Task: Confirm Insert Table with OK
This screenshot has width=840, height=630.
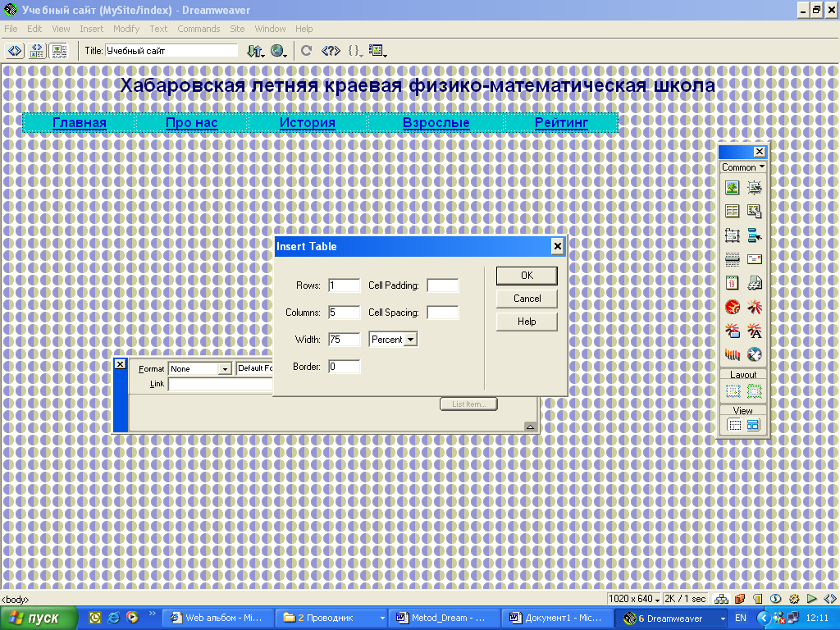Action: [527, 276]
